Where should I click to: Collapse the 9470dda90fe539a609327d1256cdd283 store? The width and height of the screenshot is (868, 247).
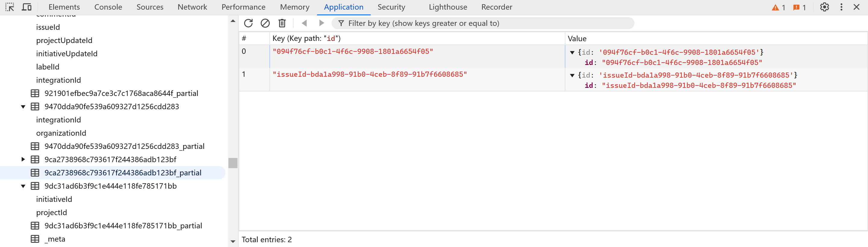click(x=23, y=107)
